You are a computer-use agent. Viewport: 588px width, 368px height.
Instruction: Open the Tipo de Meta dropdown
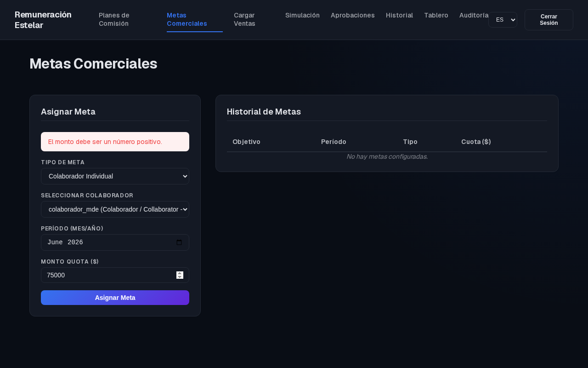point(115,176)
